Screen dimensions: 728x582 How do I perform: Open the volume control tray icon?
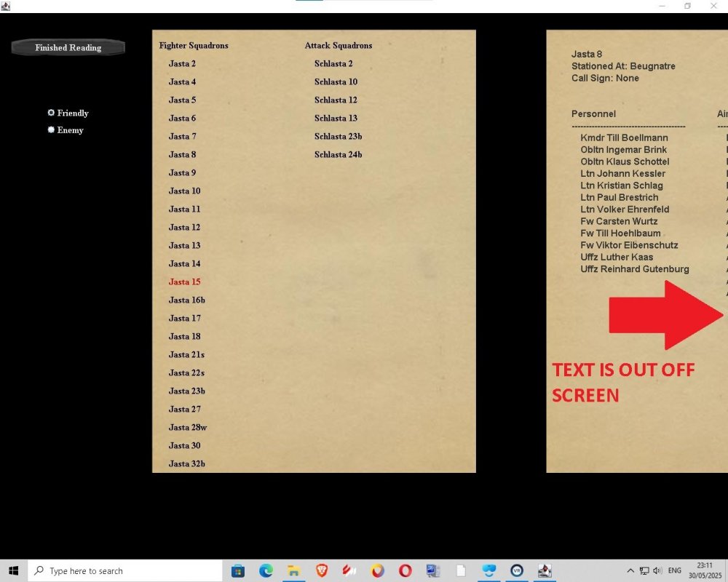pyautogui.click(x=657, y=571)
